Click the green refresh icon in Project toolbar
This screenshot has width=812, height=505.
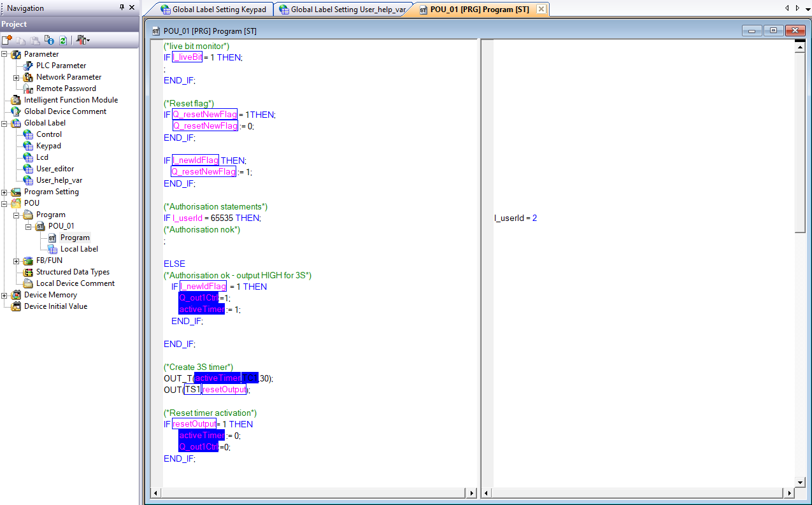(63, 40)
